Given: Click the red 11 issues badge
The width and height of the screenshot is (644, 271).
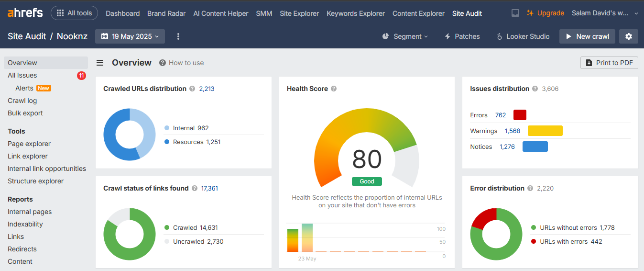Looking at the screenshot, I should click(81, 76).
